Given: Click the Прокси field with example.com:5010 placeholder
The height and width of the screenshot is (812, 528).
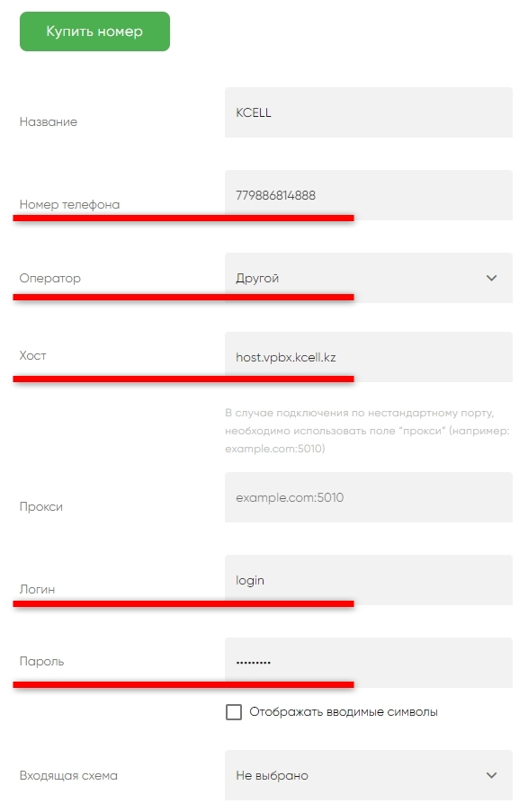Looking at the screenshot, I should click(x=369, y=497).
